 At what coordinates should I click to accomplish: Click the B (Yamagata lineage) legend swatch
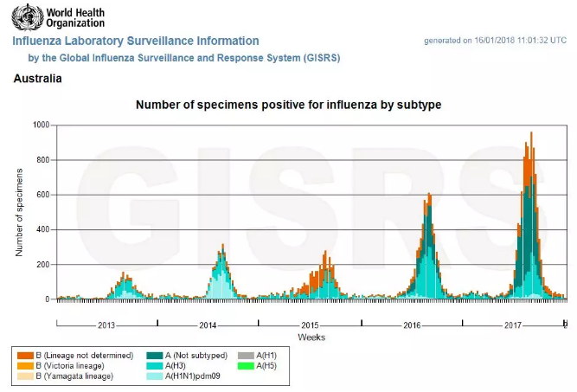24,376
